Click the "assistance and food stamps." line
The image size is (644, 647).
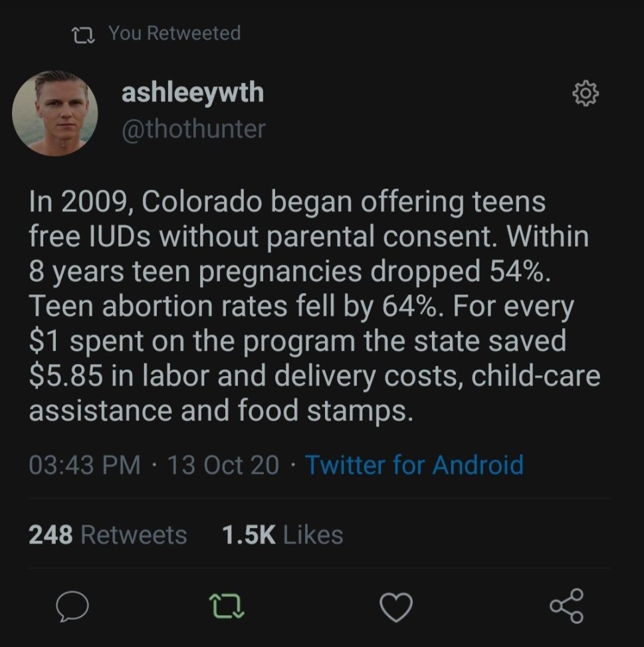(221, 411)
